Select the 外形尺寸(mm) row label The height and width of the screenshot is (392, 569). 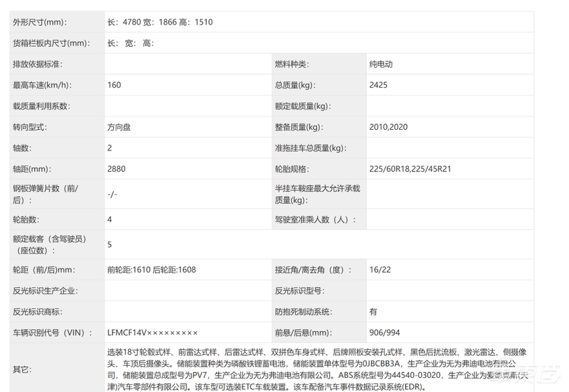tap(37, 21)
